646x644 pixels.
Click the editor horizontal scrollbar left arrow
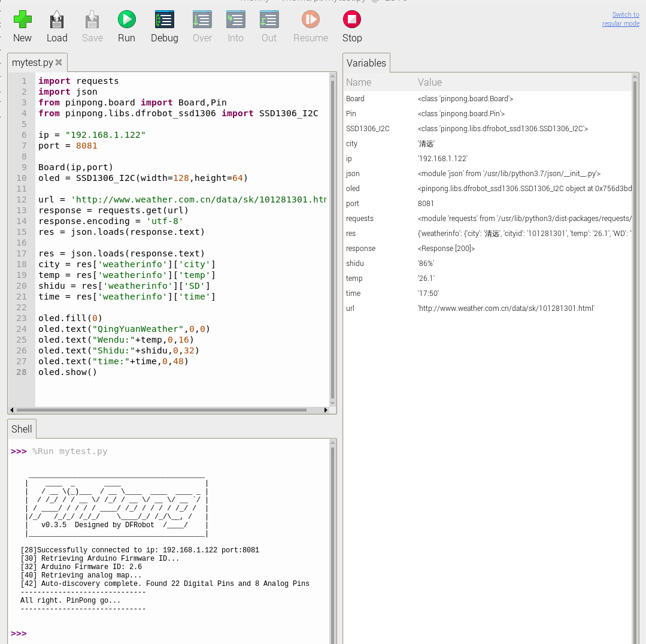[x=11, y=410]
